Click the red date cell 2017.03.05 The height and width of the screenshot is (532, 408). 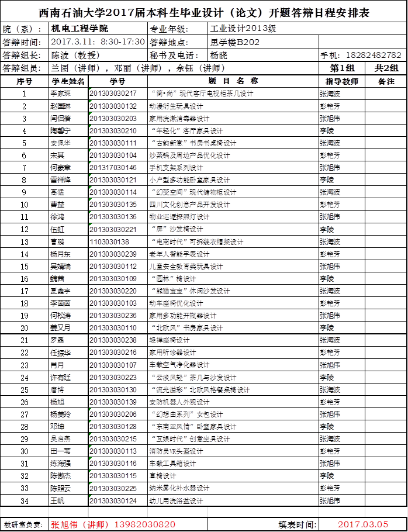click(362, 524)
